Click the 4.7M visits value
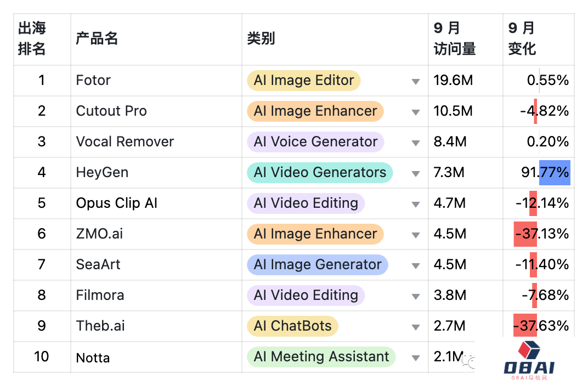Screen dimensions: 588x386 (x=450, y=203)
